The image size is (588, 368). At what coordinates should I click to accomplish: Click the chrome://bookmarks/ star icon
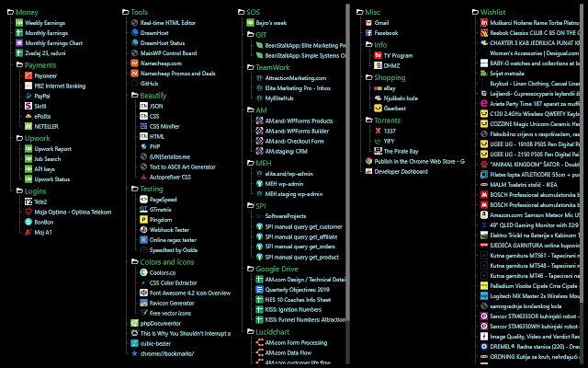[135, 353]
